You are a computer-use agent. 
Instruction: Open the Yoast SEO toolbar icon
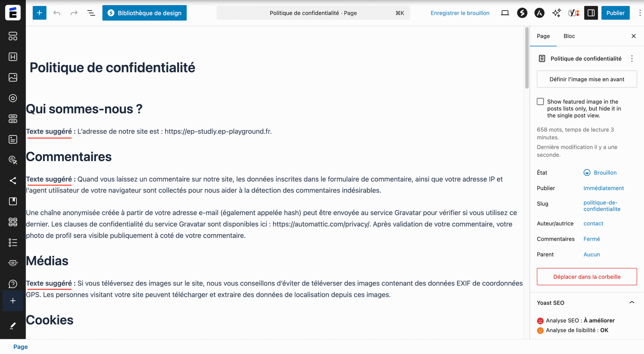574,13
